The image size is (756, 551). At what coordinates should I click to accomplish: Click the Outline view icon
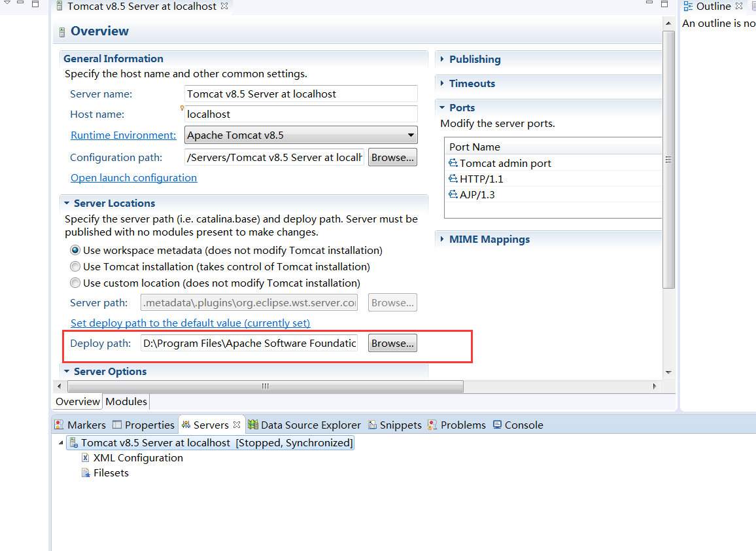point(688,7)
